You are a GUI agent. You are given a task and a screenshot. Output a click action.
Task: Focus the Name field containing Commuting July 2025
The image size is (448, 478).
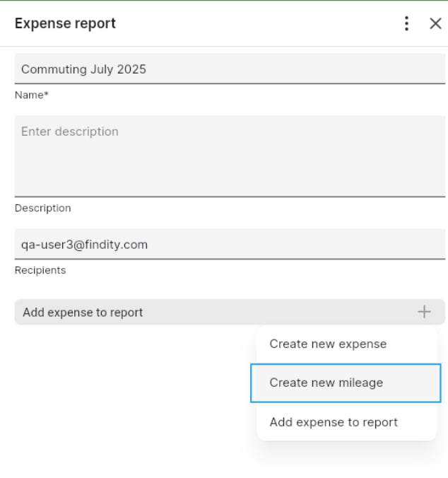click(230, 69)
